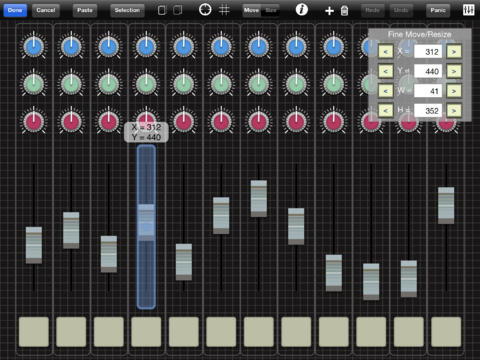The width and height of the screenshot is (480, 360).
Task: Select the blue knob in first channel strip
Action: tap(34, 46)
